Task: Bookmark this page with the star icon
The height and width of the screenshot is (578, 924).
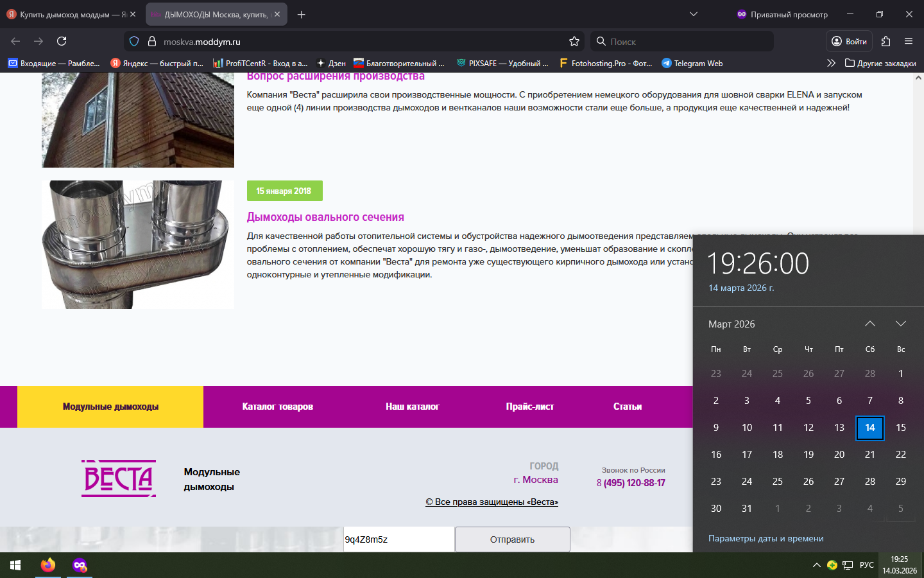Action: click(x=574, y=41)
